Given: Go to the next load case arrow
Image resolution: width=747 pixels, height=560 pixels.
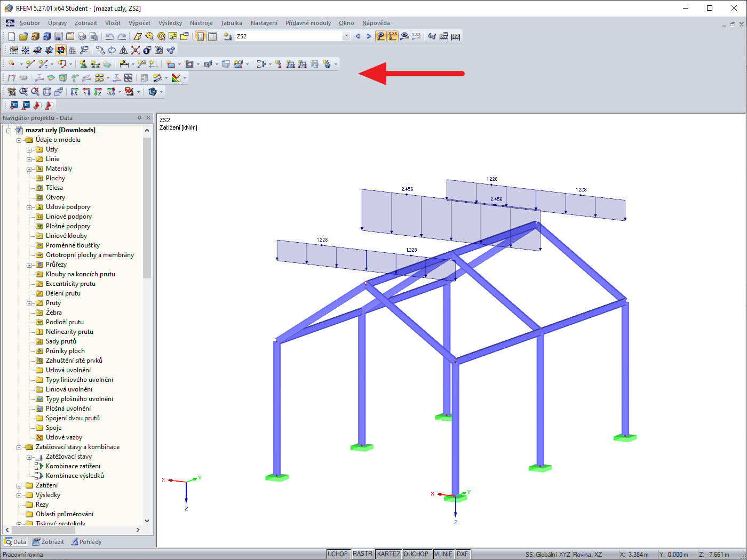Looking at the screenshot, I should tap(369, 36).
